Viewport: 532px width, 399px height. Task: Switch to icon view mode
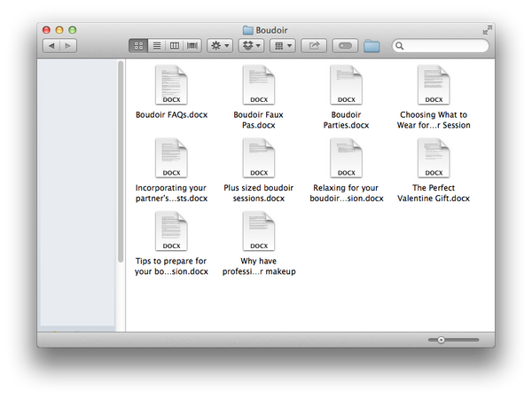coord(138,45)
